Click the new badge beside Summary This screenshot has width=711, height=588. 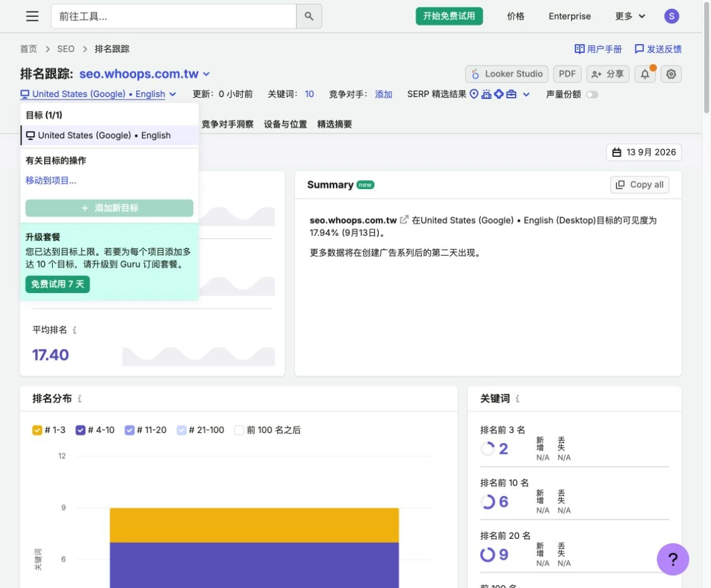click(365, 185)
